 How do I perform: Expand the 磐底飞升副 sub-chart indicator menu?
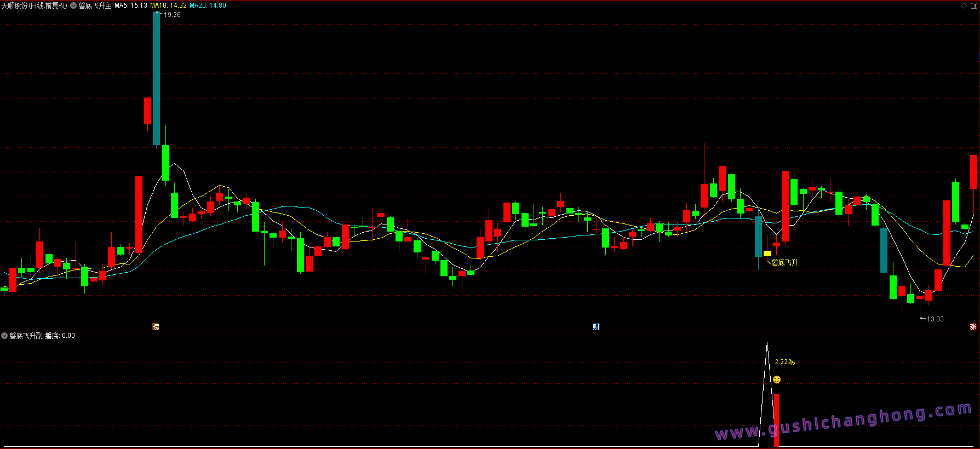4,336
